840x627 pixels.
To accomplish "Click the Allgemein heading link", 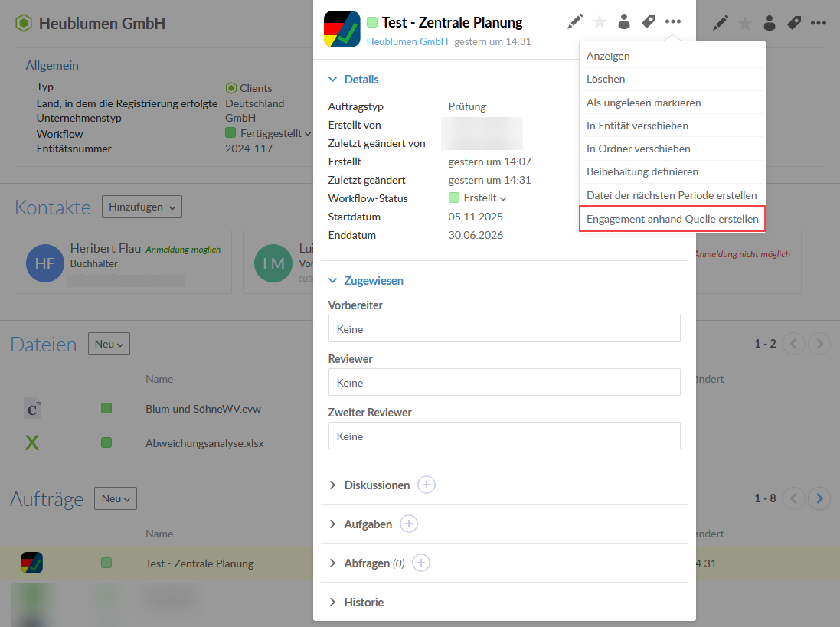I will tap(52, 65).
